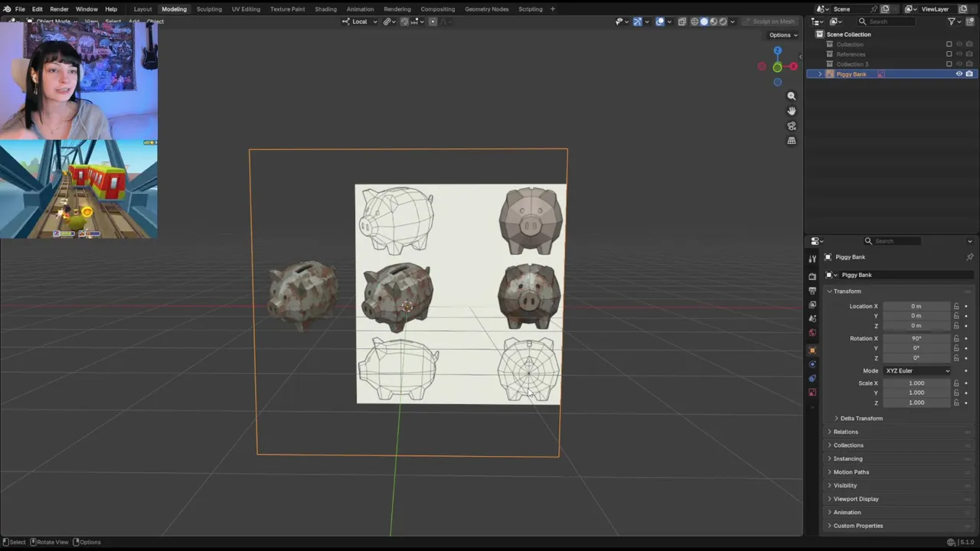Switch orthographic/perspective grid icon
The image size is (980, 551).
coord(792,141)
